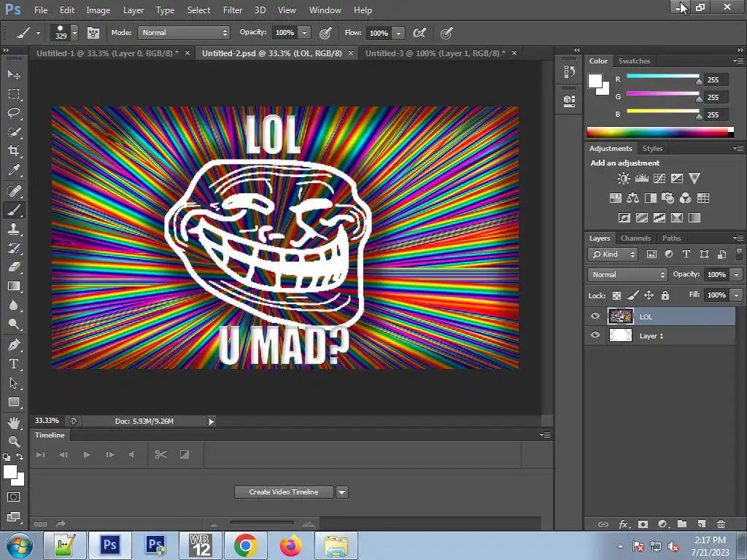The image size is (747, 560).
Task: Toggle Quick Mask mode
Action: point(14,497)
